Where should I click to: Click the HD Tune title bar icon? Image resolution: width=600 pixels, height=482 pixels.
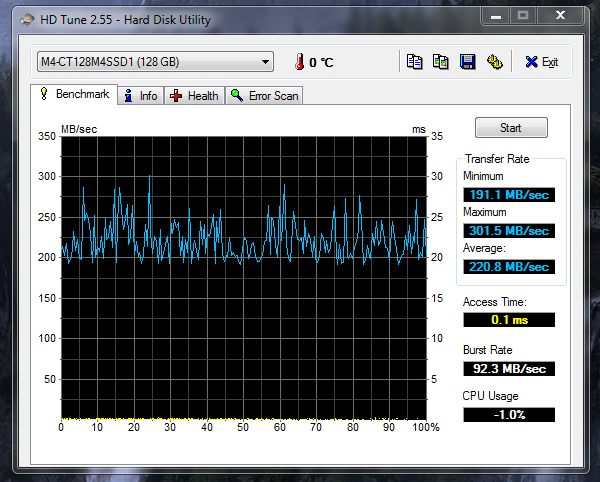[x=27, y=20]
